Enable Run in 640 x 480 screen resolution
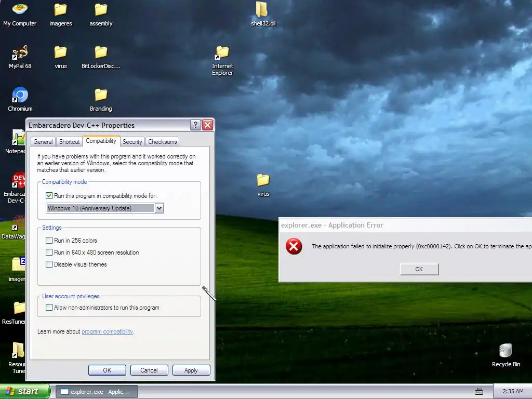532x399 pixels. [49, 252]
